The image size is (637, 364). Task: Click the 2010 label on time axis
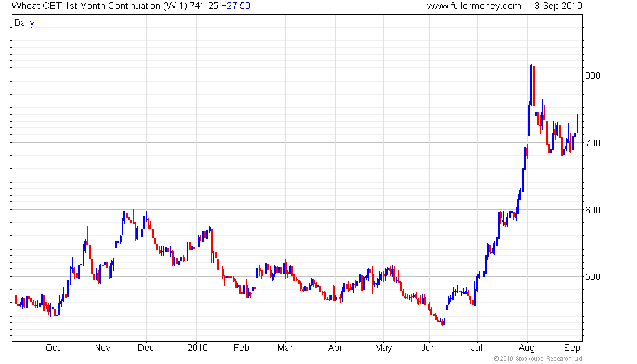[x=198, y=348]
